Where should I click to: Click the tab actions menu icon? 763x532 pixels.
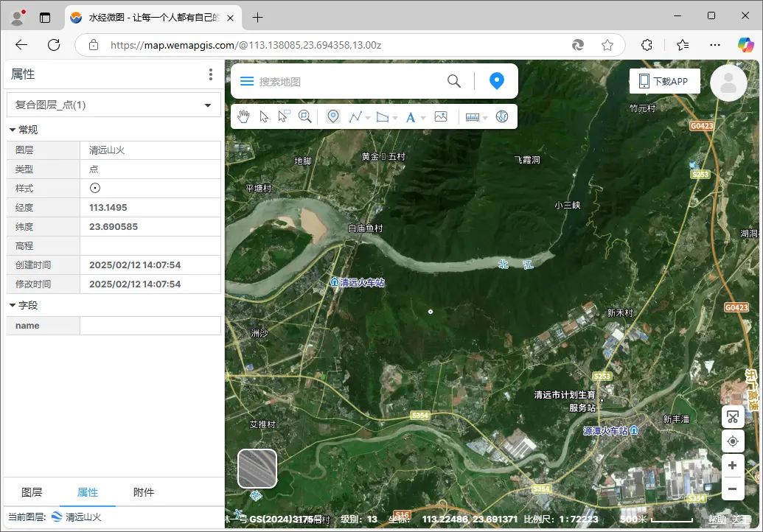45,18
